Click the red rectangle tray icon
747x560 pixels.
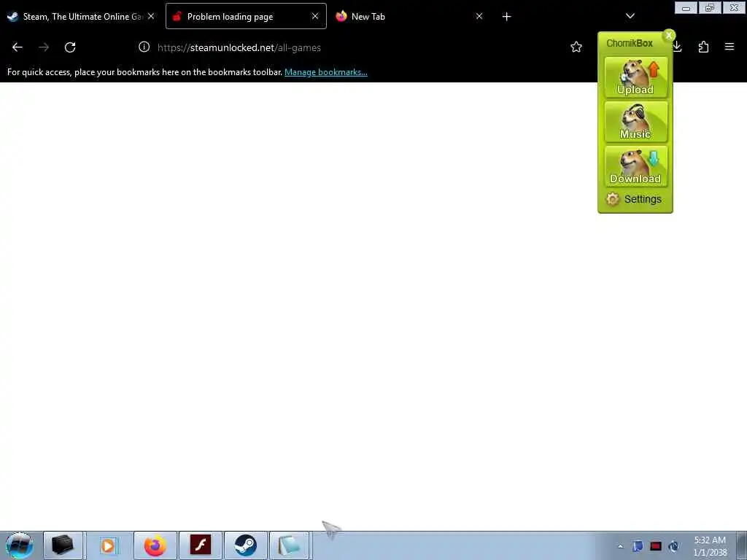click(656, 546)
